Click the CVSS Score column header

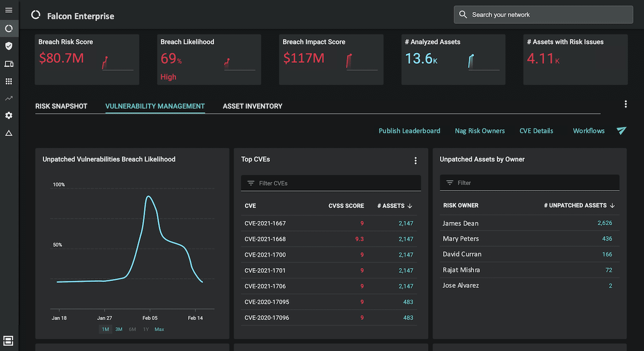tap(346, 206)
